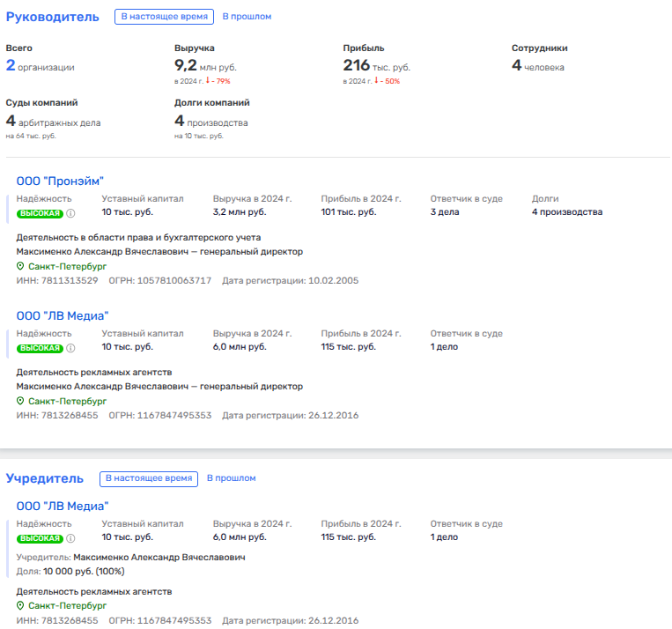Click "4 производства" debts for ООО "Пронэйм"

coord(567,212)
